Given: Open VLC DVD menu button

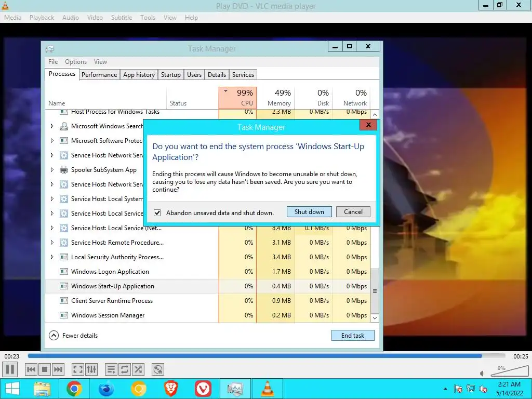Looking at the screenshot, I should pos(158,369).
